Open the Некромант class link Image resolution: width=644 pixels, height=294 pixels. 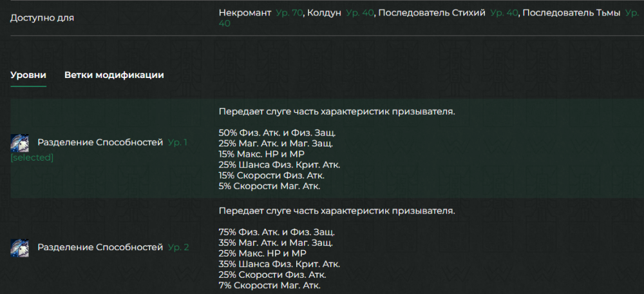pyautogui.click(x=245, y=13)
